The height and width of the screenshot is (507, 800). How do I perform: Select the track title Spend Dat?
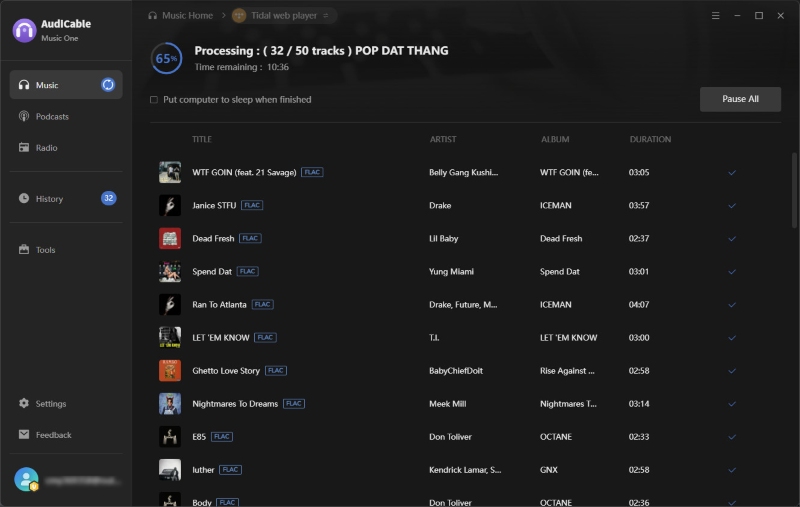point(212,271)
